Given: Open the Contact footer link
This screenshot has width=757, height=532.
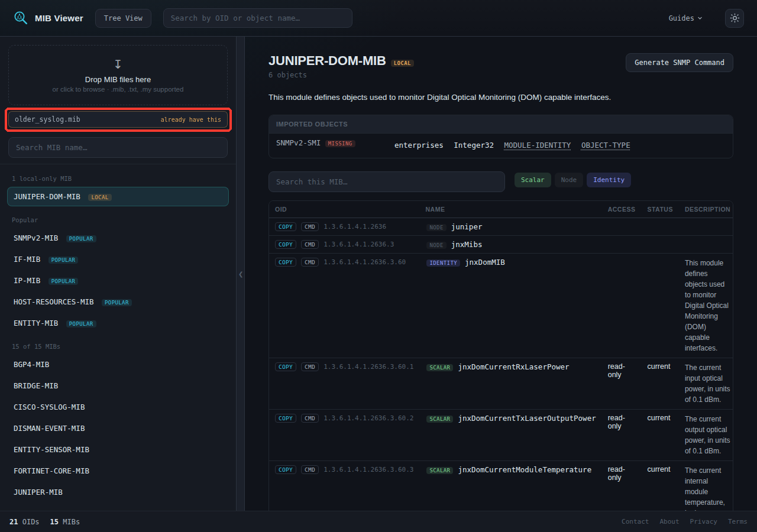Looking at the screenshot, I should tap(635, 521).
